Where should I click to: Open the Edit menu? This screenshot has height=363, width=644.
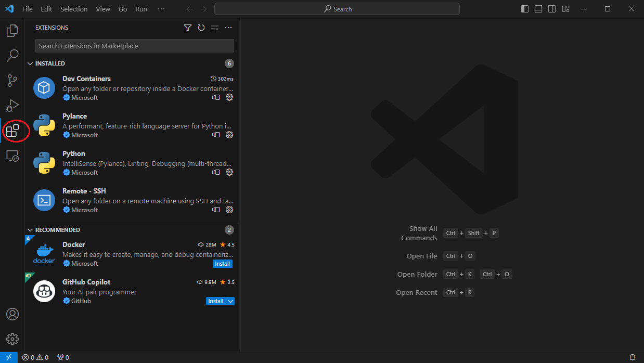click(x=46, y=9)
